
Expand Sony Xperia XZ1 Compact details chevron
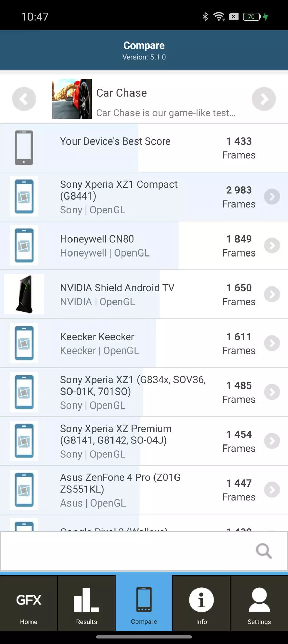point(272,196)
